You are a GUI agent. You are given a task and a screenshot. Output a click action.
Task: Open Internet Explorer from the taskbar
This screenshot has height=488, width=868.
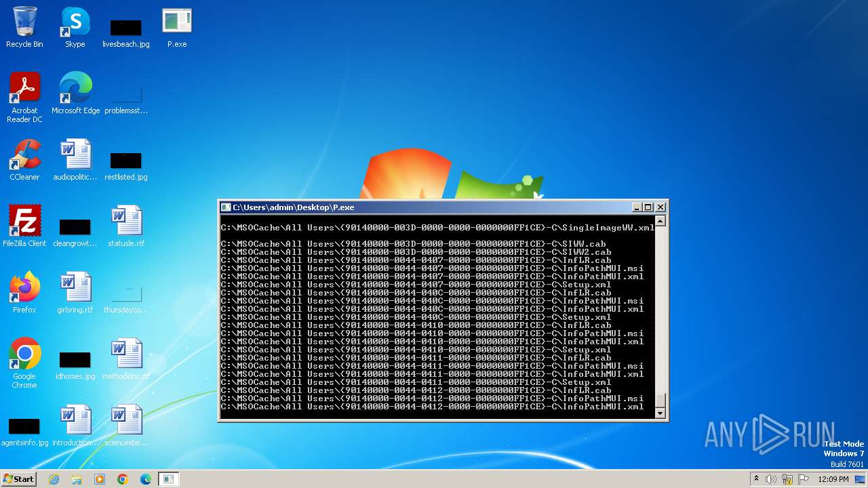point(54,479)
